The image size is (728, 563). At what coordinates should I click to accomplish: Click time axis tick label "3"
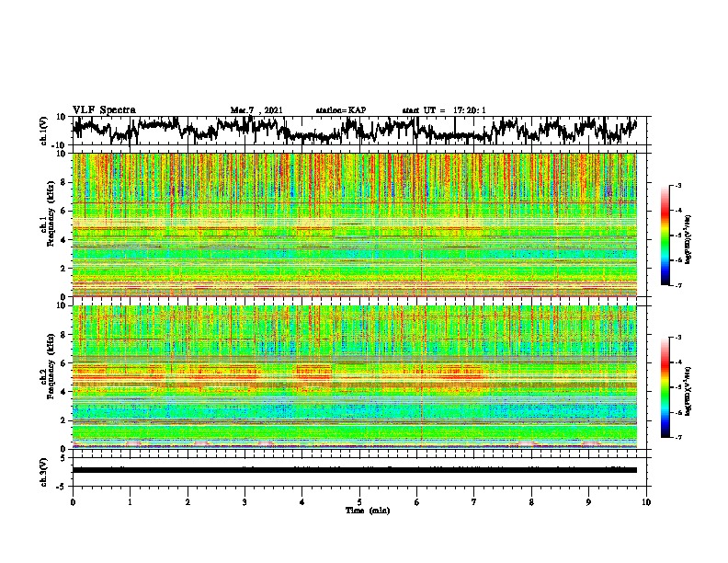(x=245, y=502)
